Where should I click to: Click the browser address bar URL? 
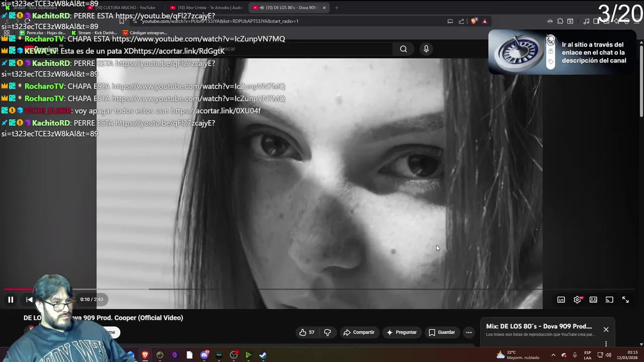click(220, 21)
